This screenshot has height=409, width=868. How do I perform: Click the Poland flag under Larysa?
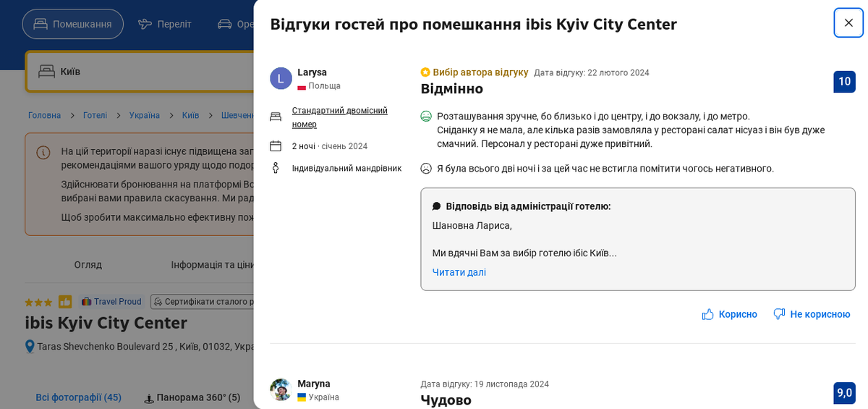click(x=302, y=86)
